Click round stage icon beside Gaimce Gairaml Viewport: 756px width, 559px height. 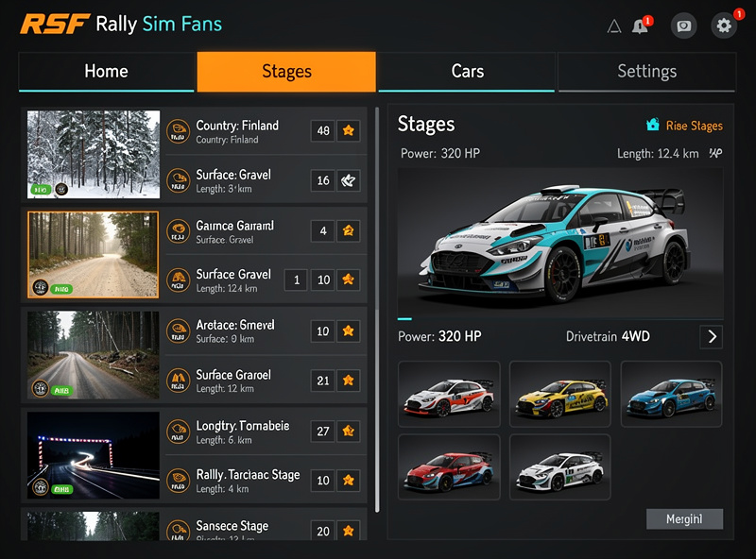(179, 231)
